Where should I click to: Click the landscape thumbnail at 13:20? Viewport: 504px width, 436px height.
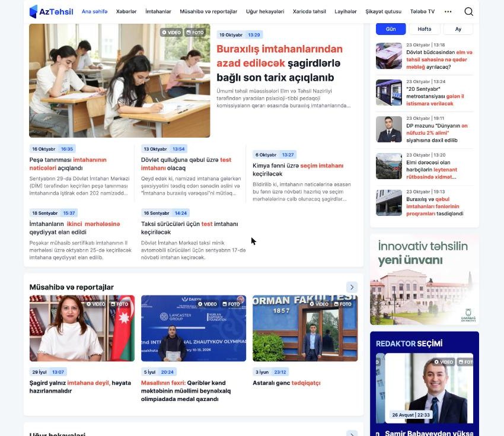389,166
